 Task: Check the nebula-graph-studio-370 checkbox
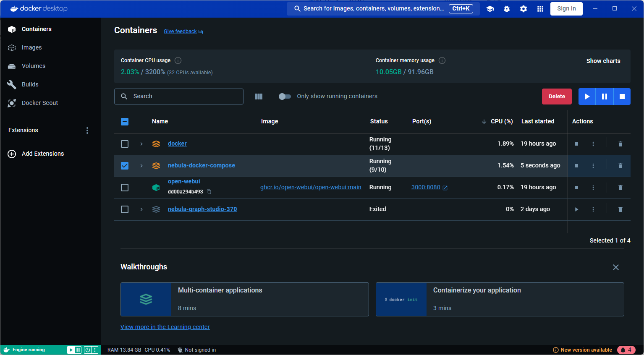(x=125, y=209)
